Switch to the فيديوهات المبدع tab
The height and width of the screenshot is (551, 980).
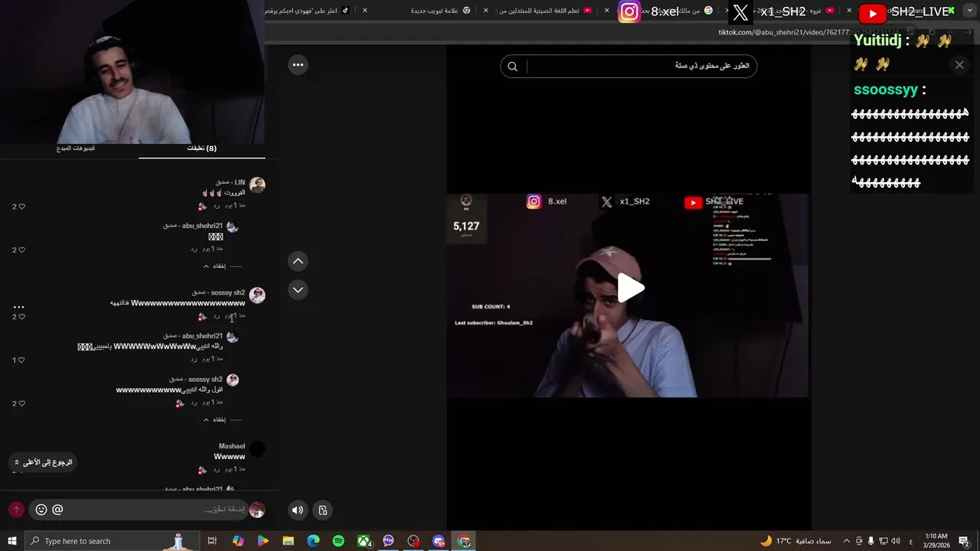[x=76, y=148]
